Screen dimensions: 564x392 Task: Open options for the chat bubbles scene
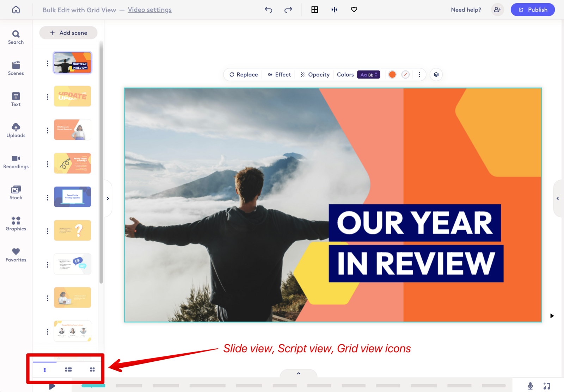coord(47,265)
